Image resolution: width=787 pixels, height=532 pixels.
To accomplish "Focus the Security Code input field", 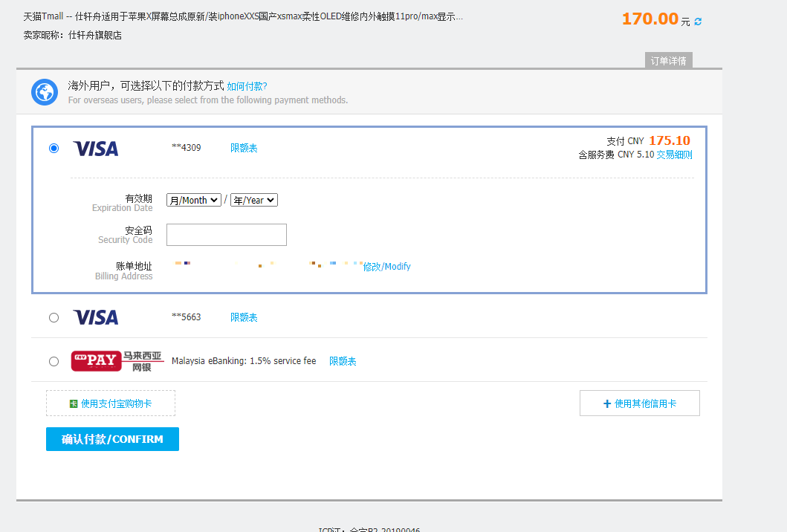I will tap(227, 235).
